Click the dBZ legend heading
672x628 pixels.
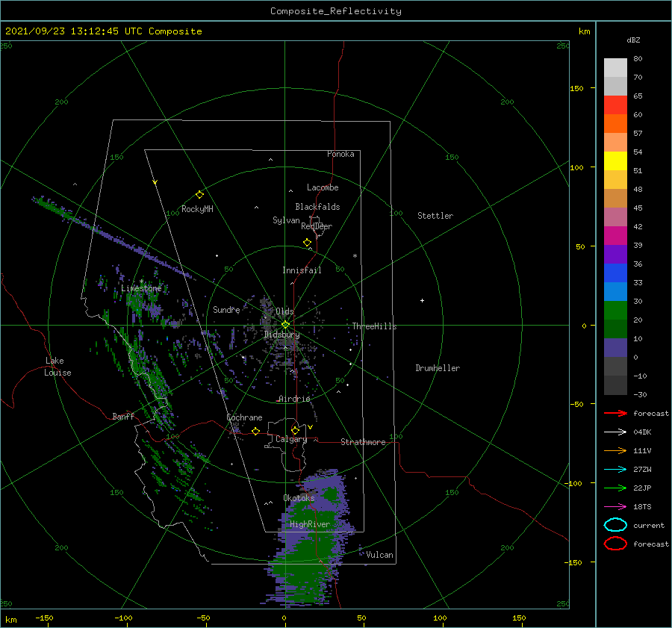tap(633, 40)
